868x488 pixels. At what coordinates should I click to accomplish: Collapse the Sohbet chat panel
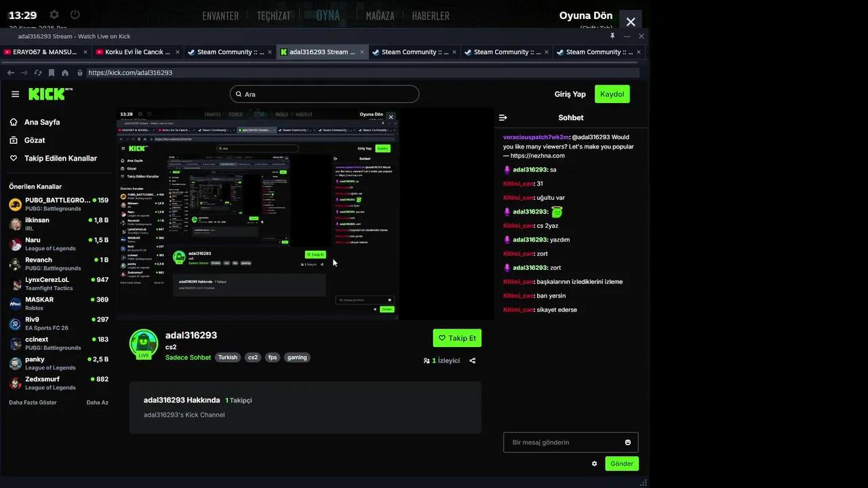(503, 117)
